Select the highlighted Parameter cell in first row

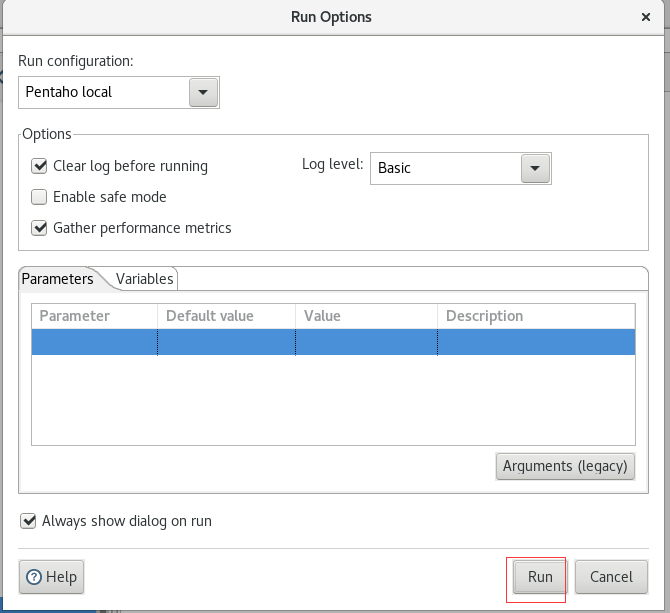[x=94, y=342]
